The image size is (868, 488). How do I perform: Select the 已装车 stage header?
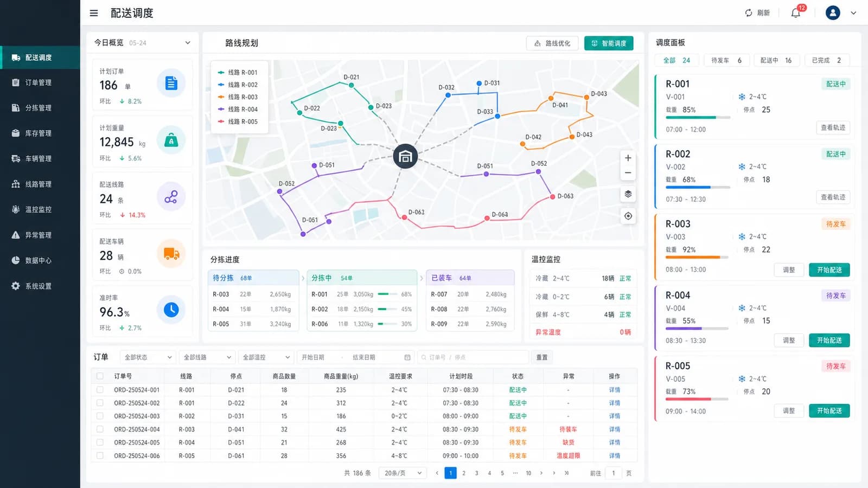click(470, 278)
